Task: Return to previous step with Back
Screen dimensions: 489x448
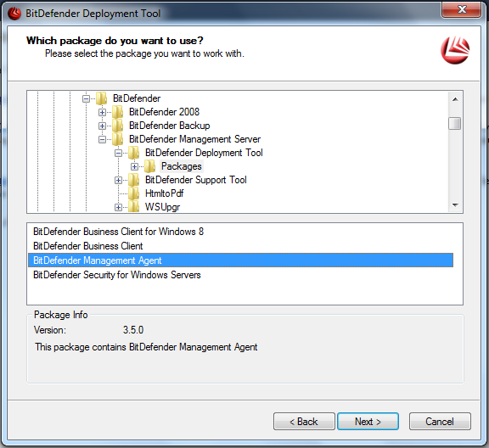Action: pyautogui.click(x=304, y=422)
